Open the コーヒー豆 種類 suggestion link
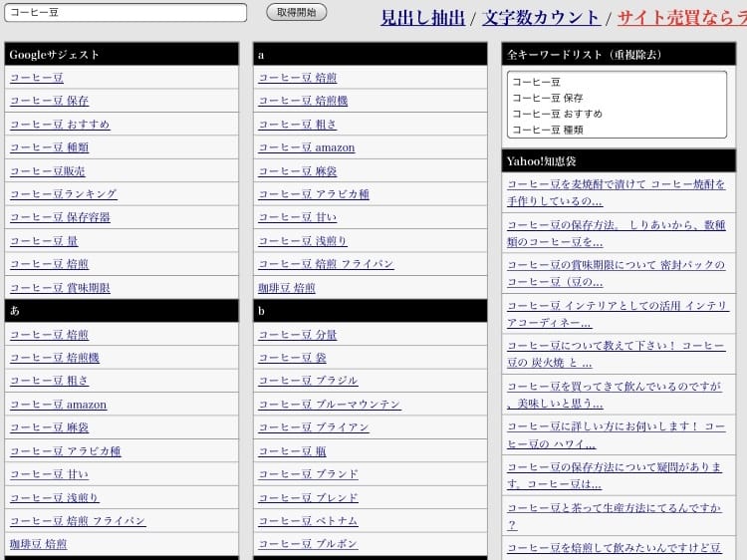This screenshot has height=560, width=747. [x=50, y=147]
